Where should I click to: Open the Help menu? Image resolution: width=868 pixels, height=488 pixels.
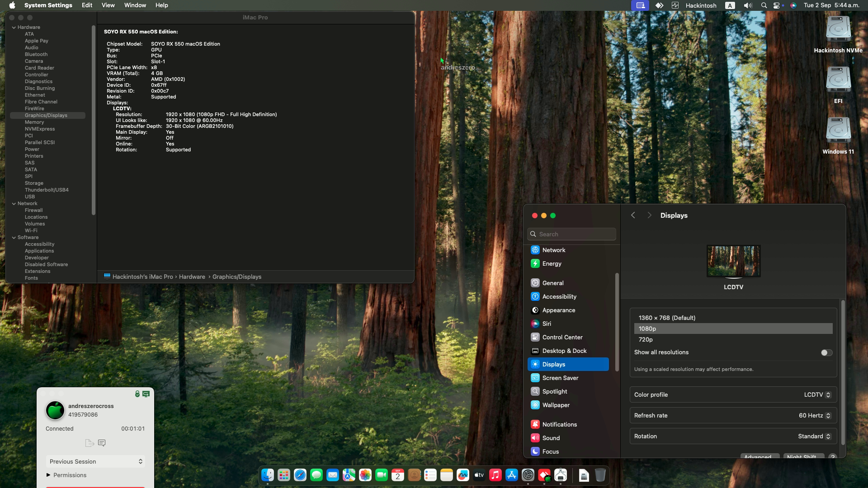pyautogui.click(x=161, y=5)
